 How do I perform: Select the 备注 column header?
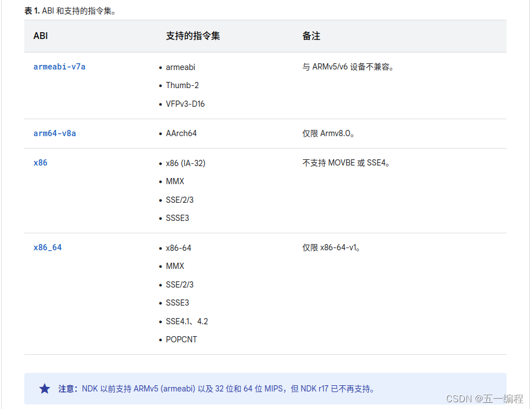click(311, 36)
